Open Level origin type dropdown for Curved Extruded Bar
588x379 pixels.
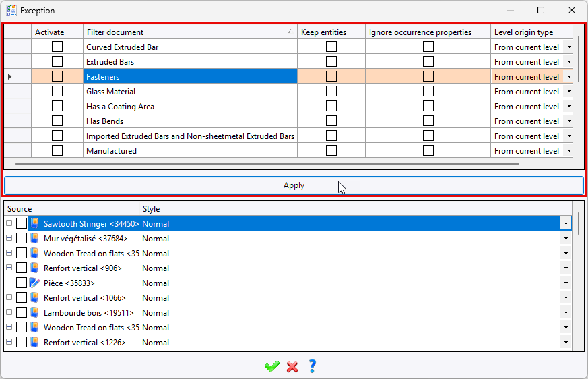tap(568, 47)
